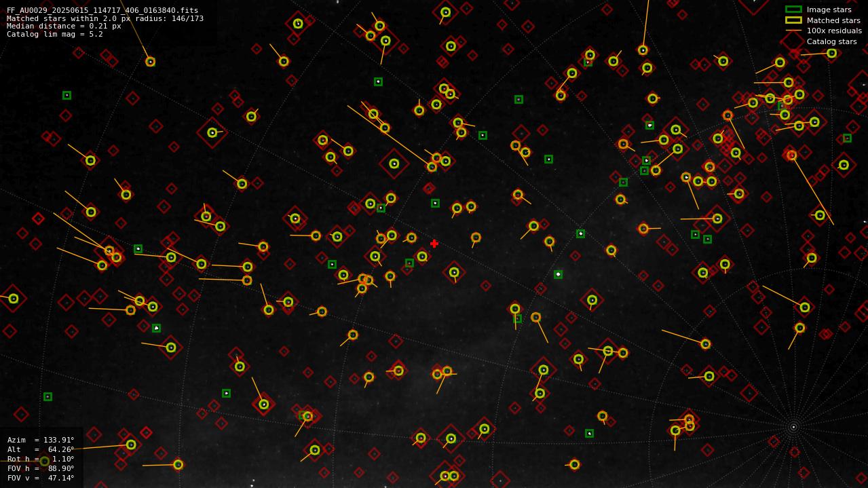Select the 'FOV v = 47.14°' readout
Viewport: 868px width, 488px height.
(x=41, y=478)
